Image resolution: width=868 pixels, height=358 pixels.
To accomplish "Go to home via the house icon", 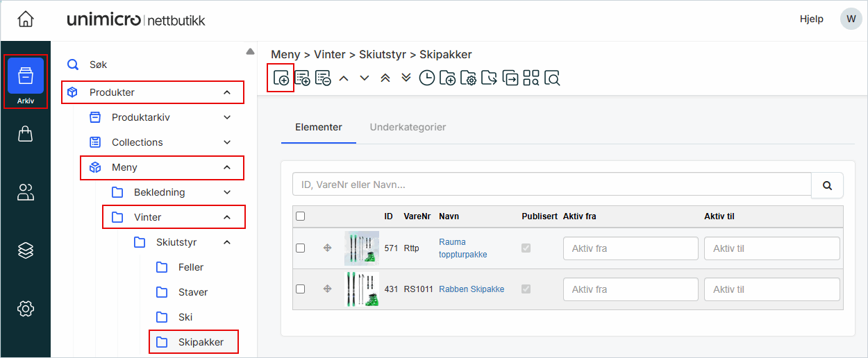I will point(26,19).
